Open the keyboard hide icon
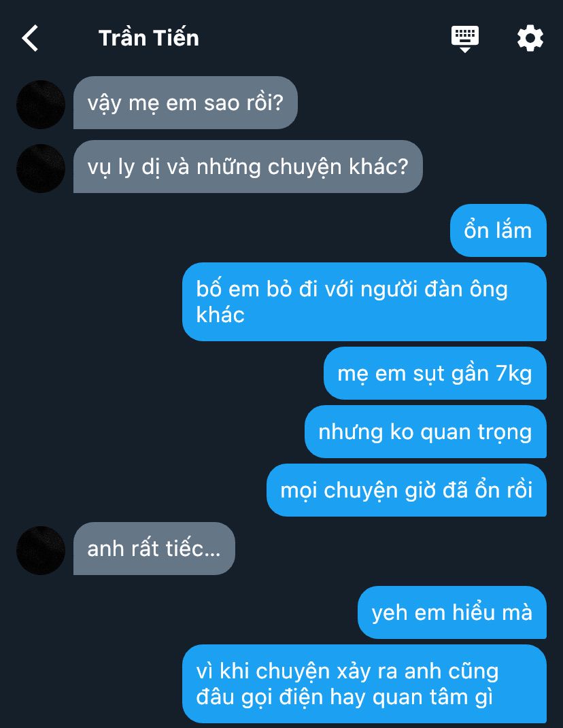Image resolution: width=563 pixels, height=728 pixels. [x=465, y=39]
